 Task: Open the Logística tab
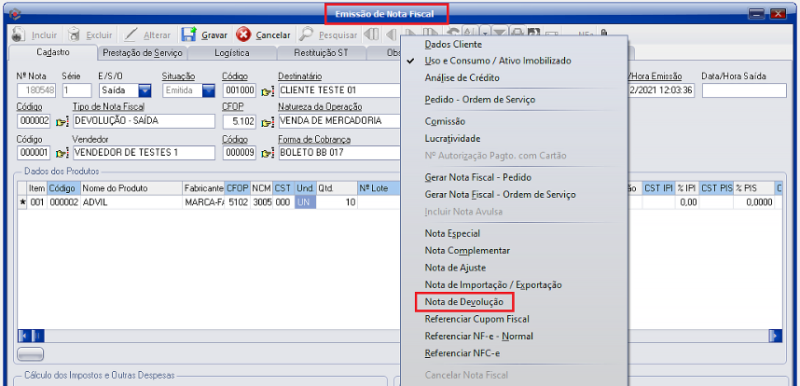[x=232, y=53]
